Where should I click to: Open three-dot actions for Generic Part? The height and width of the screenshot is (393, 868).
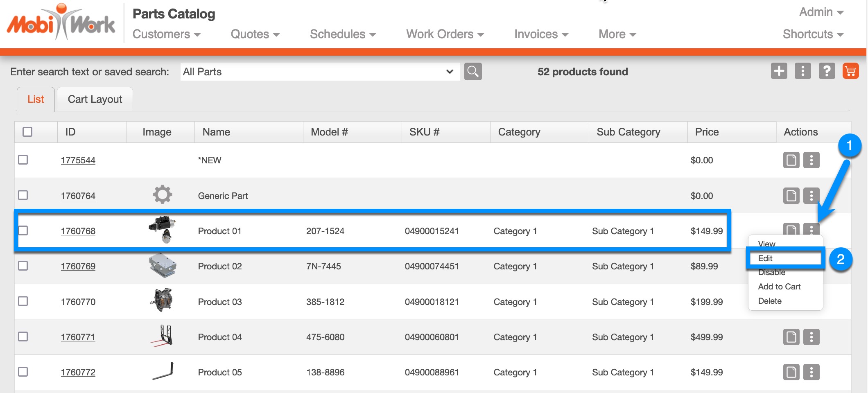pos(811,196)
